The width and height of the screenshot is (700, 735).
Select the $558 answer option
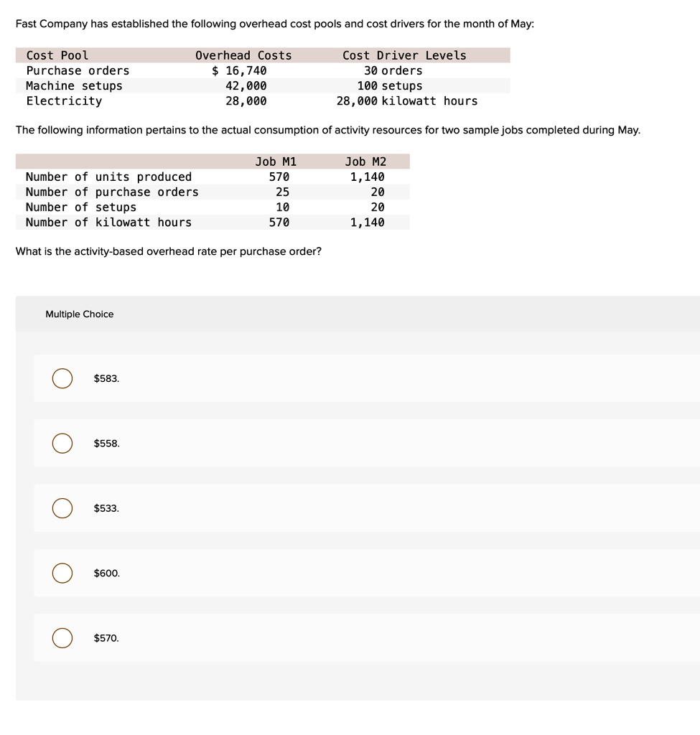pos(62,444)
